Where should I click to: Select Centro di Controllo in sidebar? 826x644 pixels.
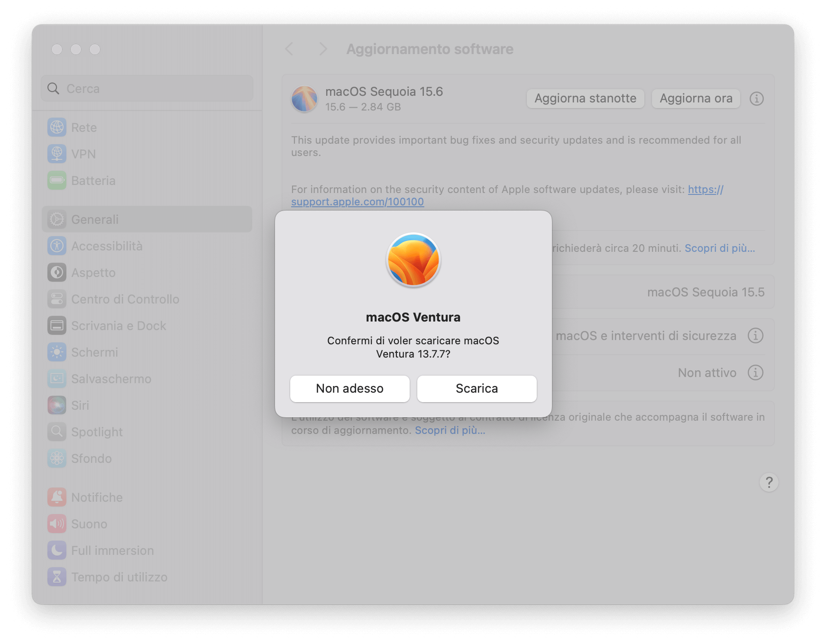coord(147,299)
